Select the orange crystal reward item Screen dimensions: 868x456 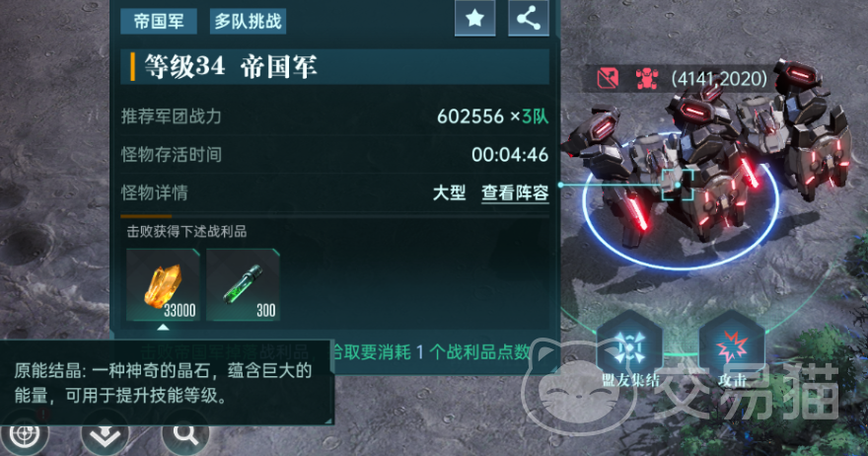[163, 285]
